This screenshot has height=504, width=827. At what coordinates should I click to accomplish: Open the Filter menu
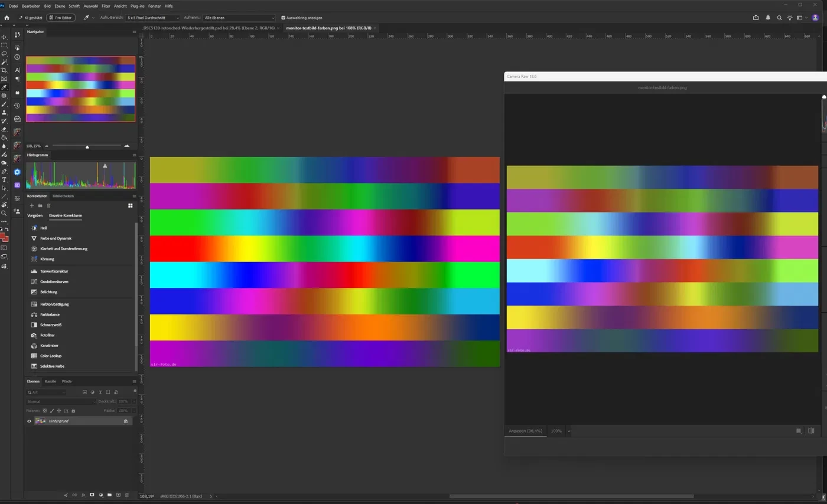click(106, 6)
